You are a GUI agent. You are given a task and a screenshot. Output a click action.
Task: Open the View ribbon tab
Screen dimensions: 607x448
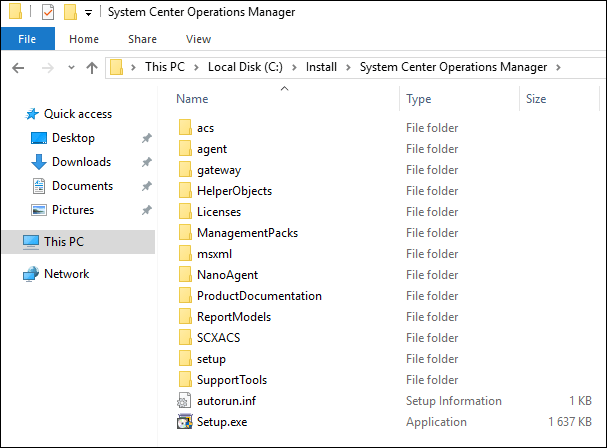tap(198, 39)
